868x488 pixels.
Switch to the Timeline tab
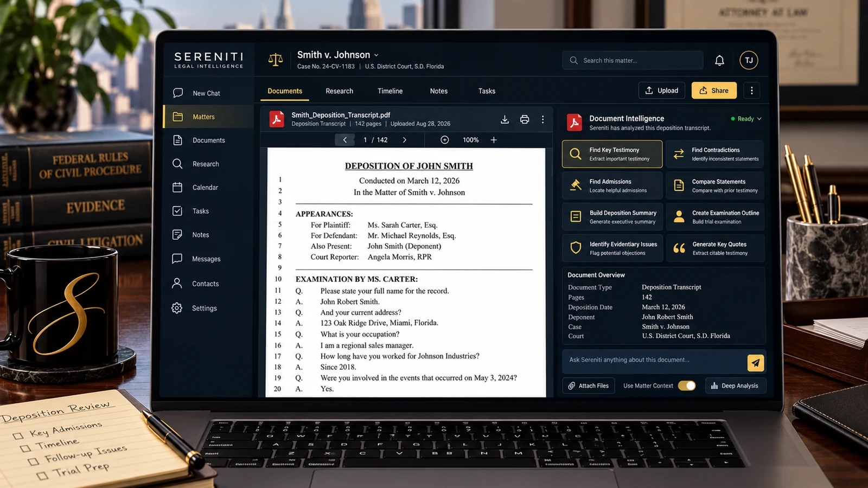[x=390, y=91]
